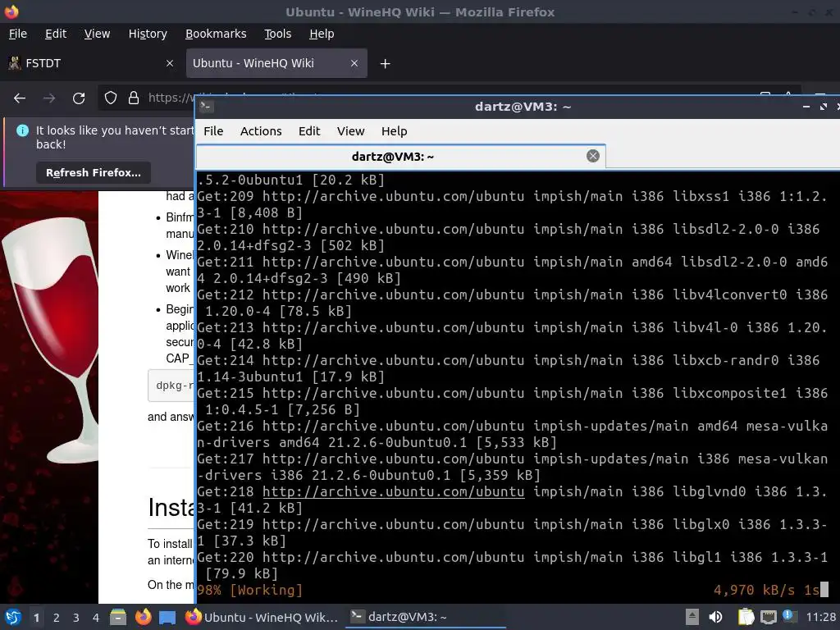840x630 pixels.
Task: Click the info icon in Firefox notification
Action: pyautogui.click(x=22, y=130)
